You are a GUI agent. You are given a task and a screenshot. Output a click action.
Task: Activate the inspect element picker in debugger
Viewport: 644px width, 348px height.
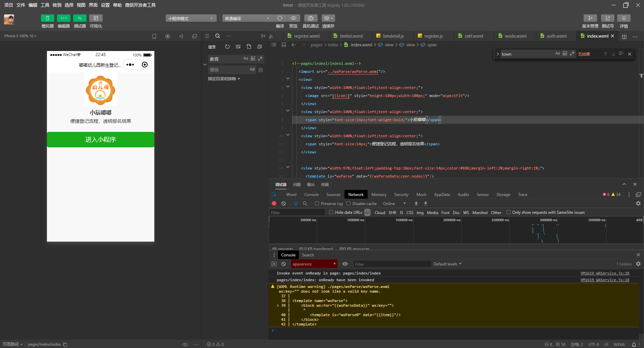click(x=274, y=194)
